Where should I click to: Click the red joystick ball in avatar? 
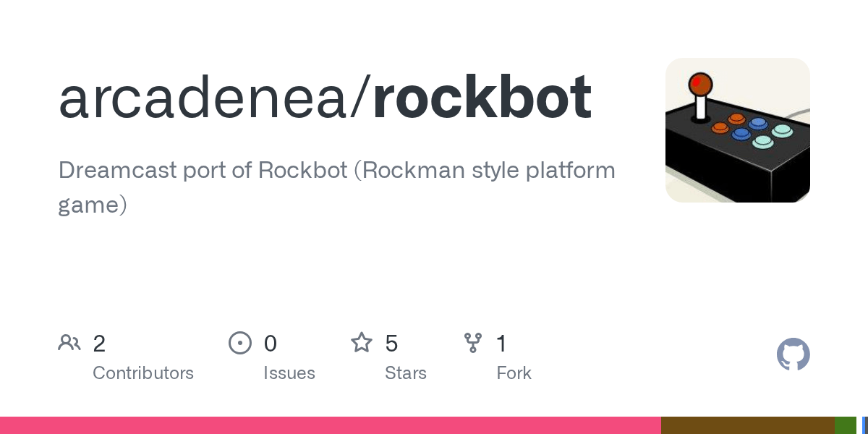tap(699, 84)
